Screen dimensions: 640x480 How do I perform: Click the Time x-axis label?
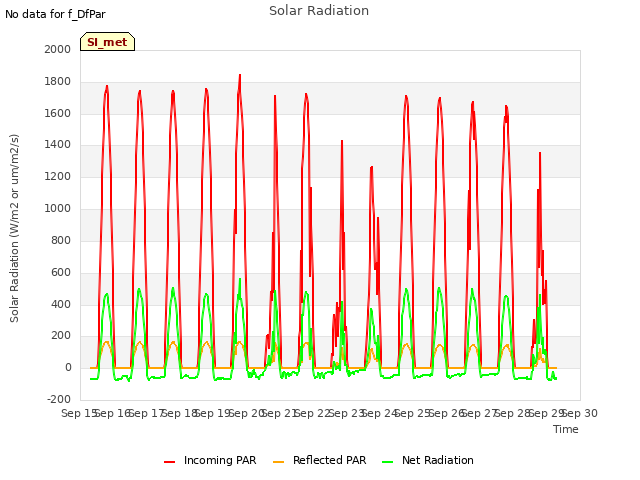click(x=566, y=429)
